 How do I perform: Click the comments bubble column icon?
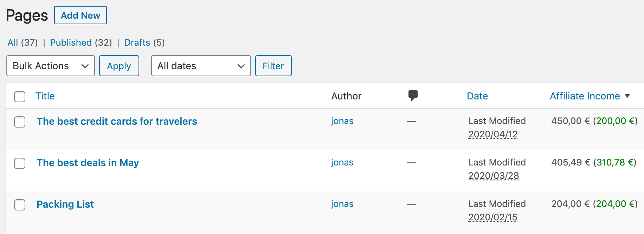click(x=413, y=96)
